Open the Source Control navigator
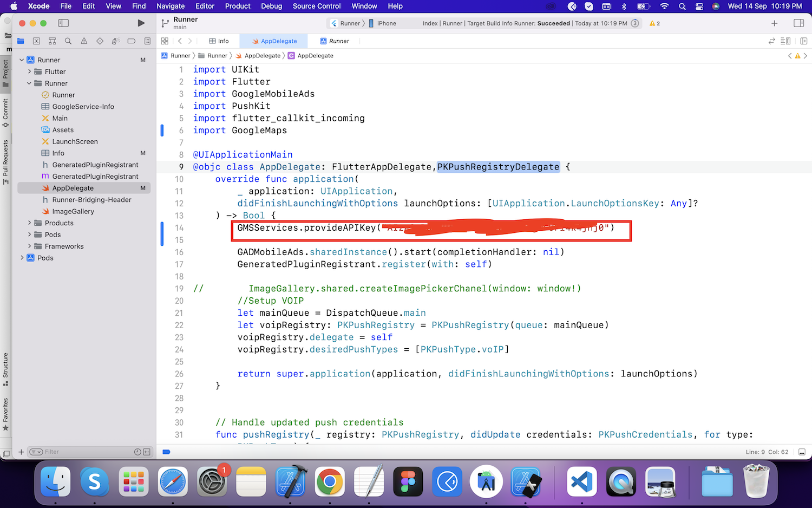Viewport: 812px width, 508px height. [x=36, y=41]
